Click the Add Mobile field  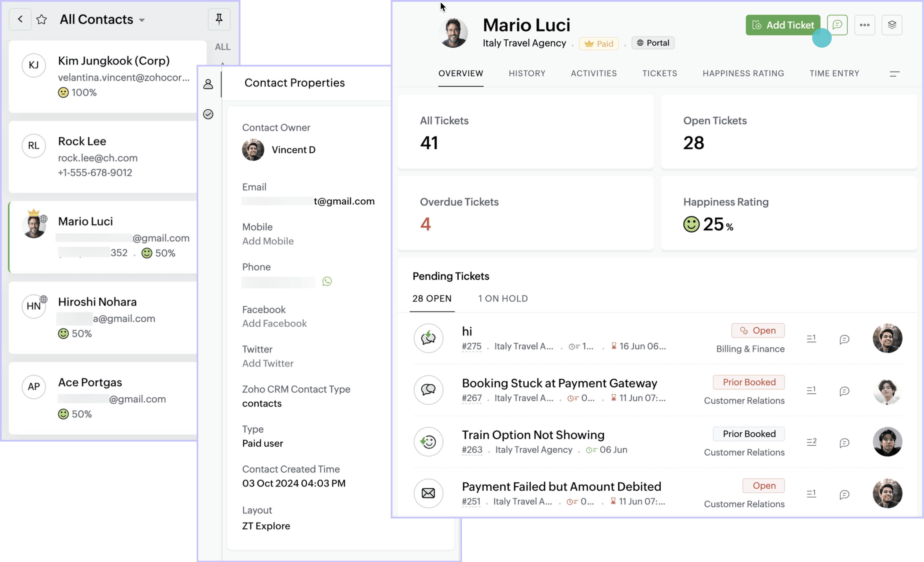[268, 241]
